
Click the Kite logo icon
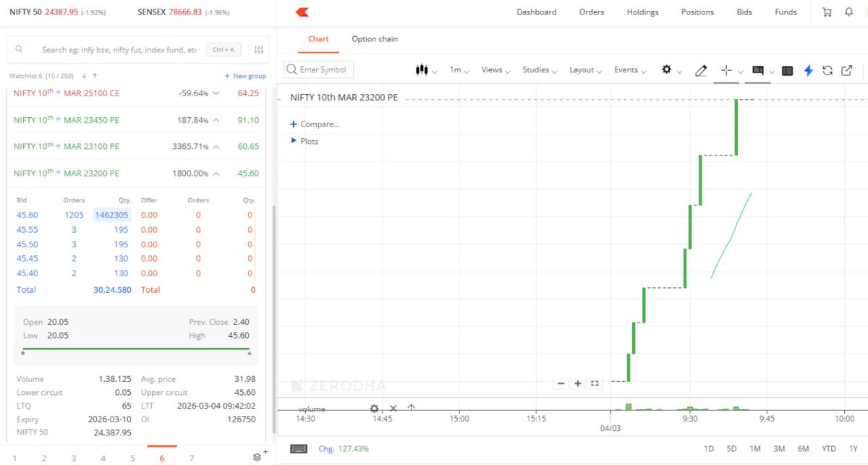(x=303, y=12)
